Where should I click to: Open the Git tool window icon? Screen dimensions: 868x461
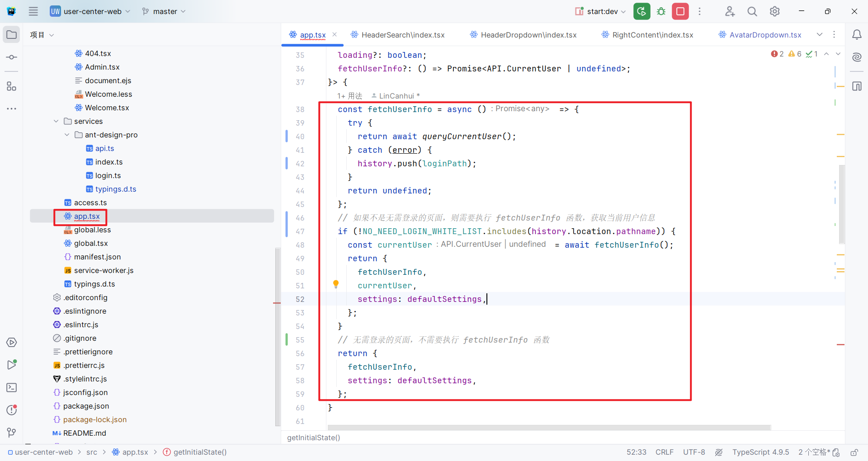pyautogui.click(x=12, y=433)
